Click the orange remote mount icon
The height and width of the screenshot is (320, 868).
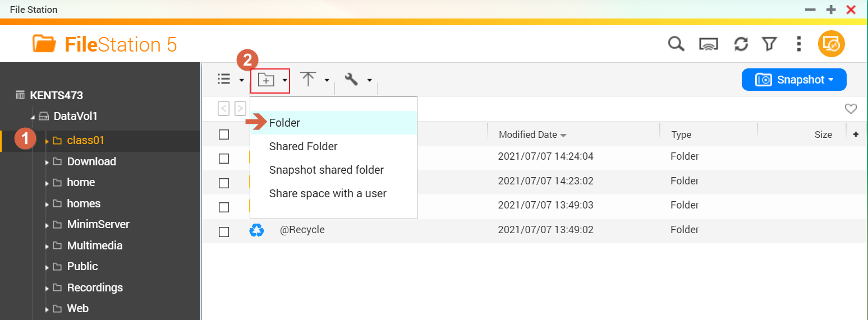tap(832, 44)
